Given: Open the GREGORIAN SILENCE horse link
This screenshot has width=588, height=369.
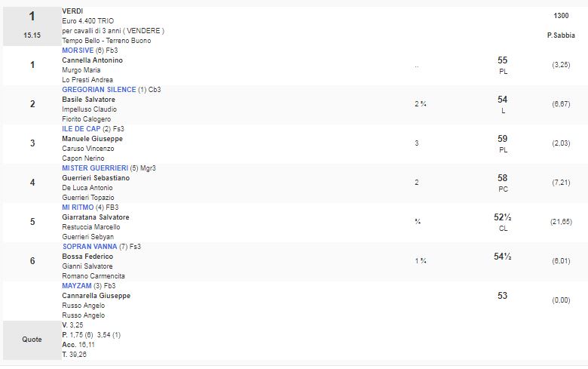Looking at the screenshot, I should tap(99, 89).
